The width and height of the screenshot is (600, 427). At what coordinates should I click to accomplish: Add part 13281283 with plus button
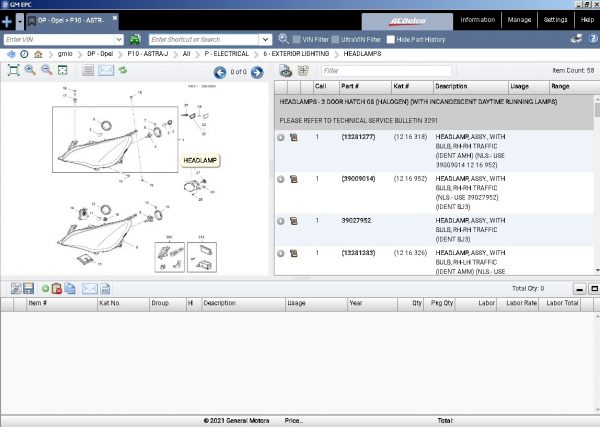click(x=281, y=253)
